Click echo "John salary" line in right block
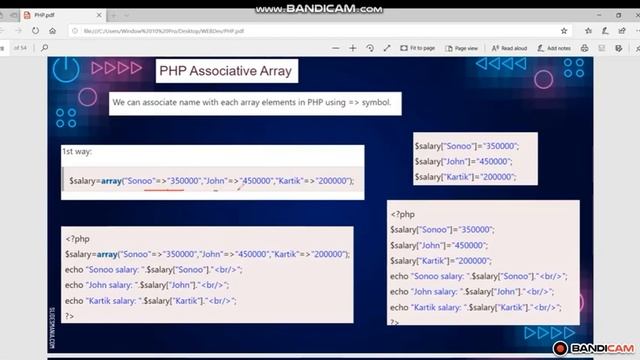 click(472, 292)
